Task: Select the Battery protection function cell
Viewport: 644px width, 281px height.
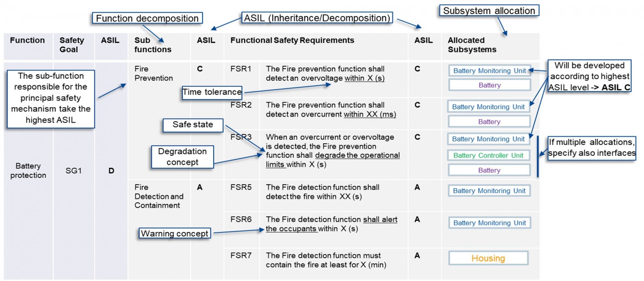Action: tap(28, 171)
